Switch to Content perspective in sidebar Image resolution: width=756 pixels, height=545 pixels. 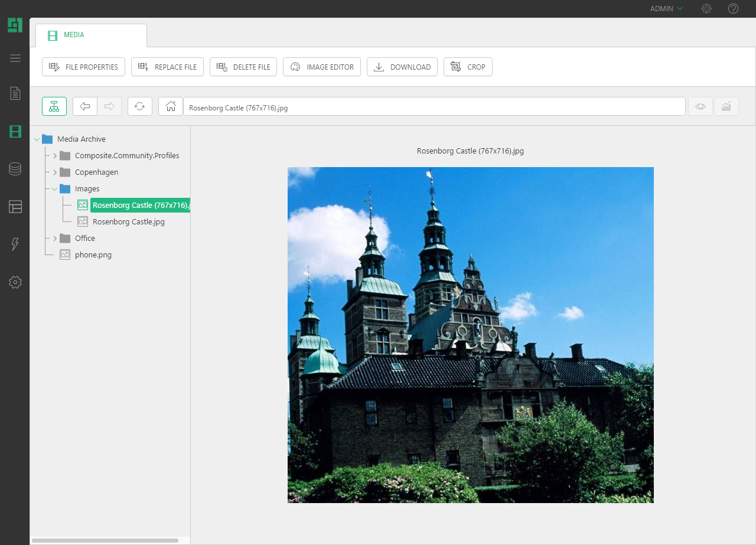[x=15, y=93]
